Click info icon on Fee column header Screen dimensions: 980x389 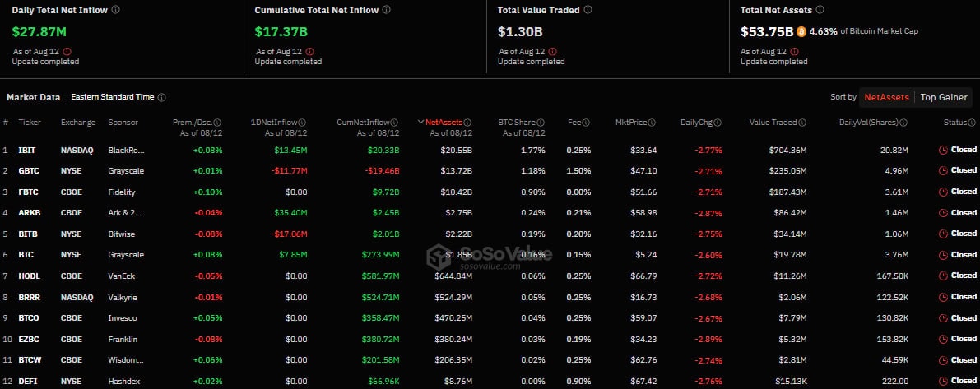(x=586, y=123)
